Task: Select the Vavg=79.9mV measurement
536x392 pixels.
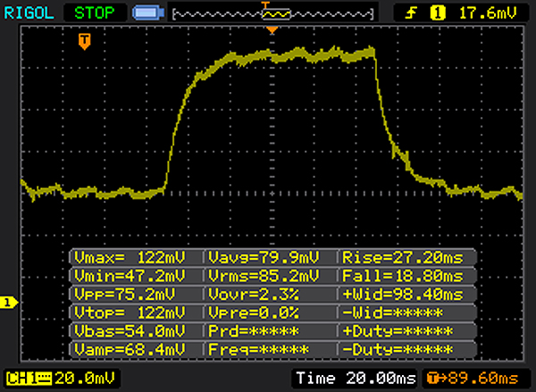Action: pos(270,257)
